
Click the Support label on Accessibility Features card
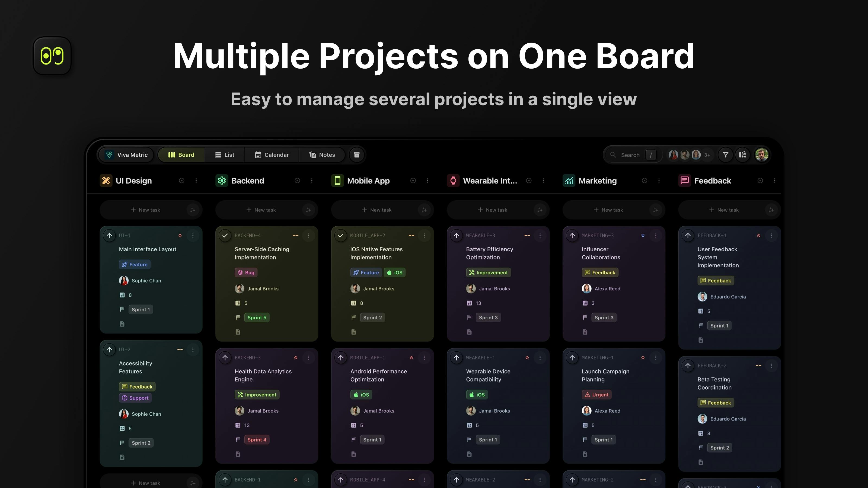(135, 398)
